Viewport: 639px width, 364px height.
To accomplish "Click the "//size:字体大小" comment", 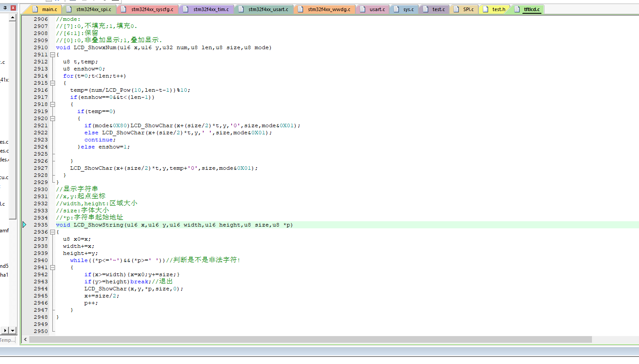I will (83, 210).
